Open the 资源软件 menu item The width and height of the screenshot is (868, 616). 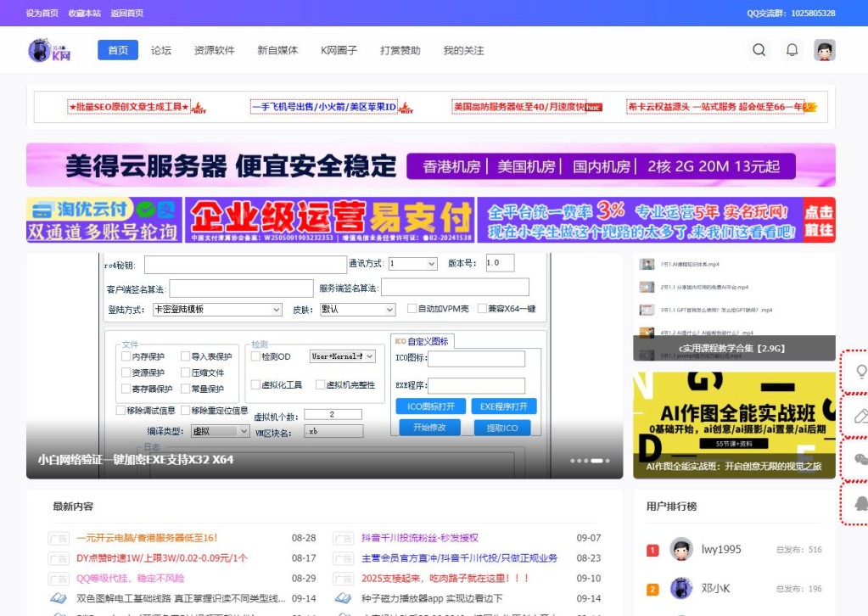(x=214, y=50)
